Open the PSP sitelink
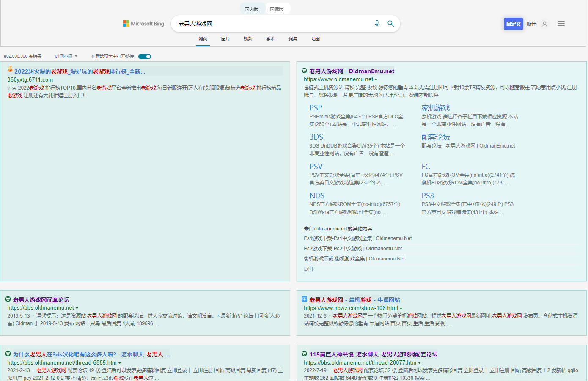The image size is (588, 381). (x=316, y=108)
